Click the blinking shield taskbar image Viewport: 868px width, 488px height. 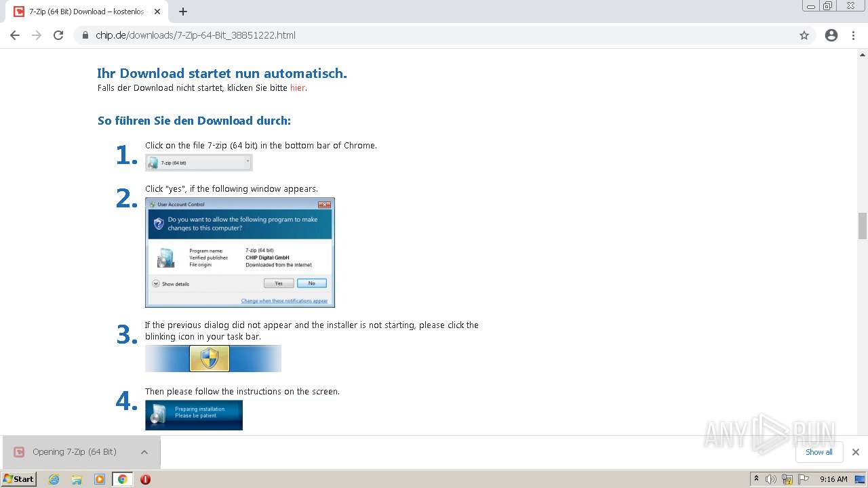(213, 359)
